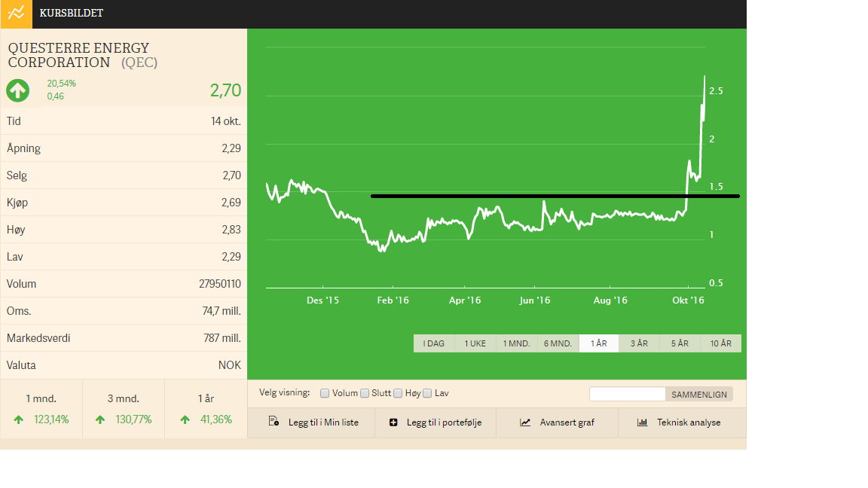Click the Volum value 27950110
Screen dimensions: 868x488
(x=220, y=284)
